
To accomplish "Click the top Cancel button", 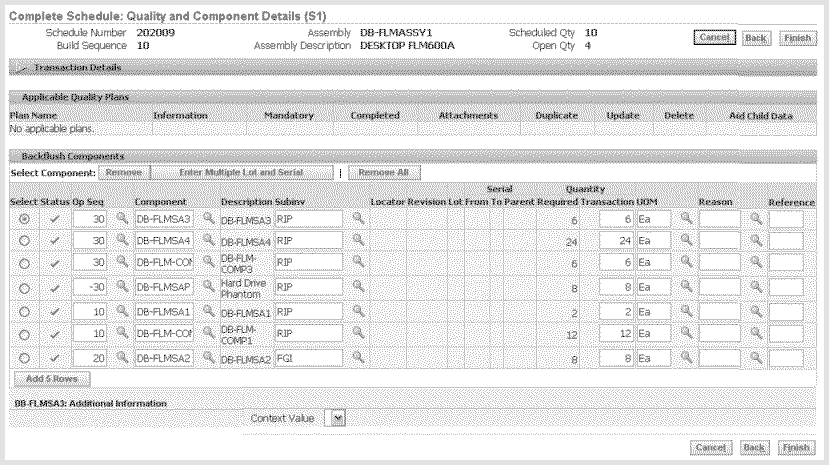I will (714, 37).
